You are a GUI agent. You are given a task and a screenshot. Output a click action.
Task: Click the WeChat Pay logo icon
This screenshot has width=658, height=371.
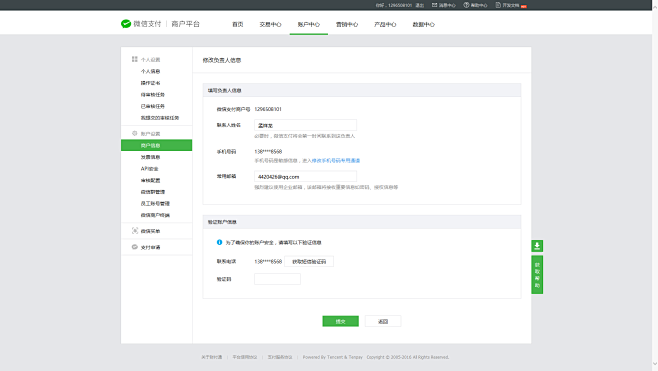coord(126,24)
